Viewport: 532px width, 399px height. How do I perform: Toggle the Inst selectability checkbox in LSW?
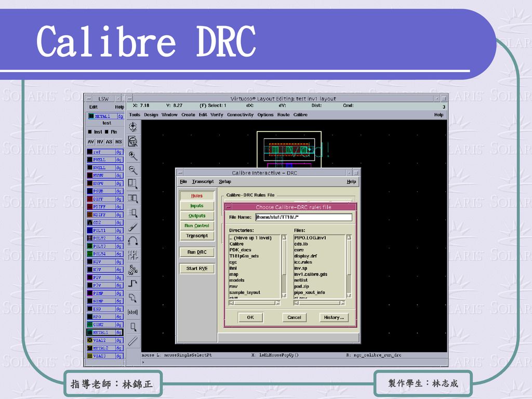click(x=90, y=131)
